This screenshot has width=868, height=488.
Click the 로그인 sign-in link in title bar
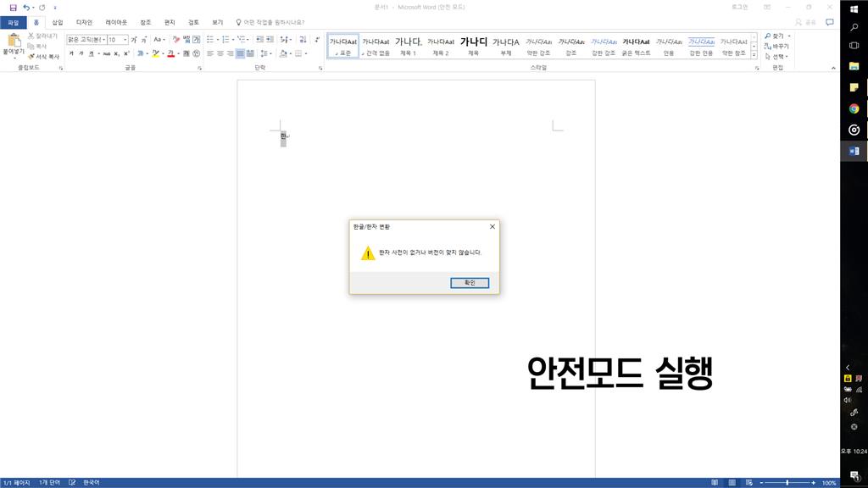click(739, 7)
